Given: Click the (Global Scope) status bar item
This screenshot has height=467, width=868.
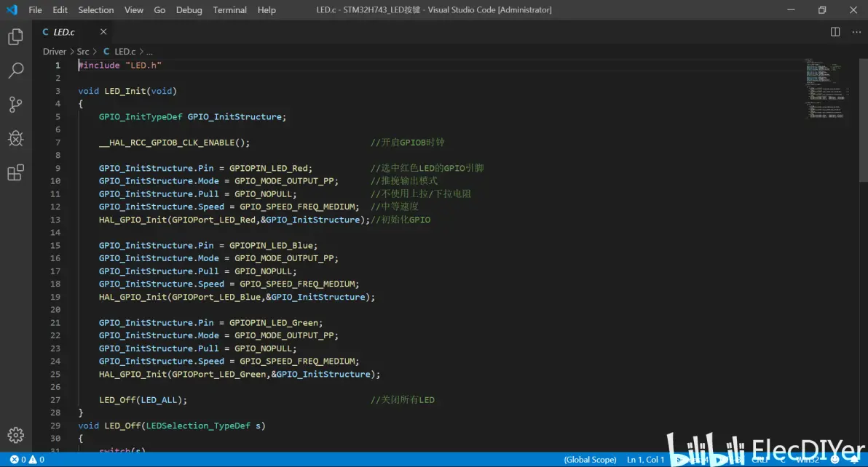Looking at the screenshot, I should tap(590, 460).
